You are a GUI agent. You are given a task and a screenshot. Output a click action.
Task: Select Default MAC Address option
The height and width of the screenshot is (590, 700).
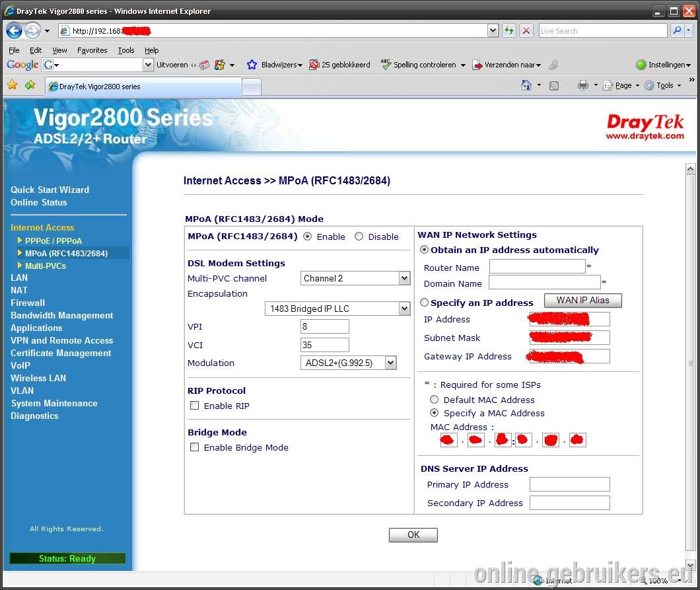[x=434, y=399]
